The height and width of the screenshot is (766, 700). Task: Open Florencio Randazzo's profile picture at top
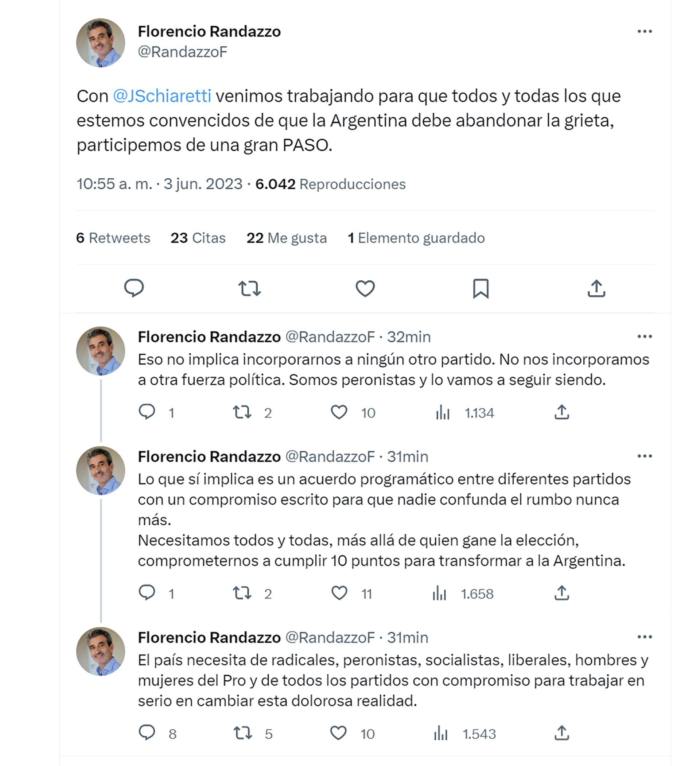coord(101,43)
